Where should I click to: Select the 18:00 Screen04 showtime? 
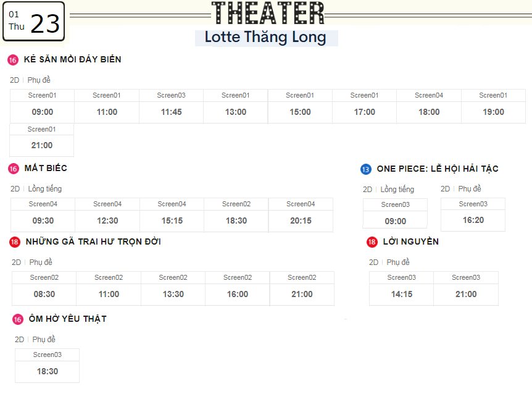[x=429, y=106]
